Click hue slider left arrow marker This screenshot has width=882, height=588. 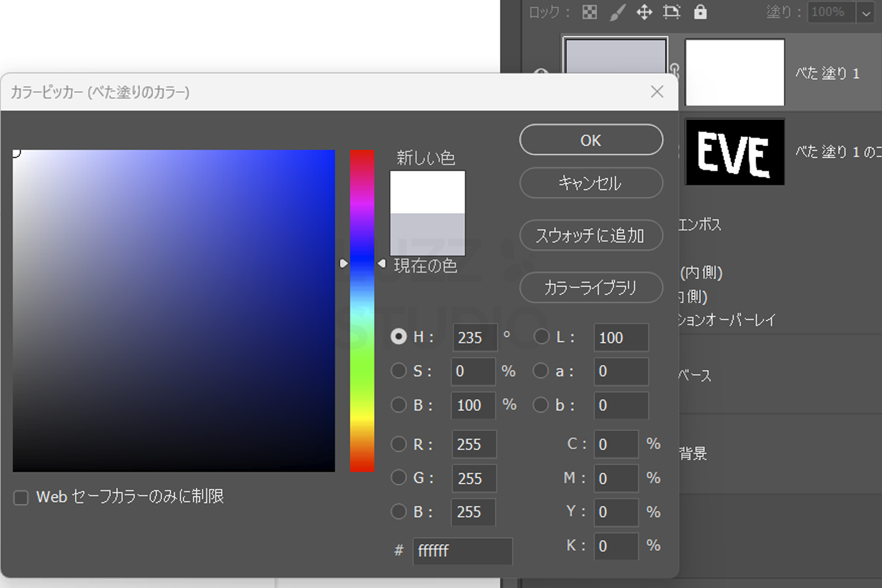coord(344,264)
